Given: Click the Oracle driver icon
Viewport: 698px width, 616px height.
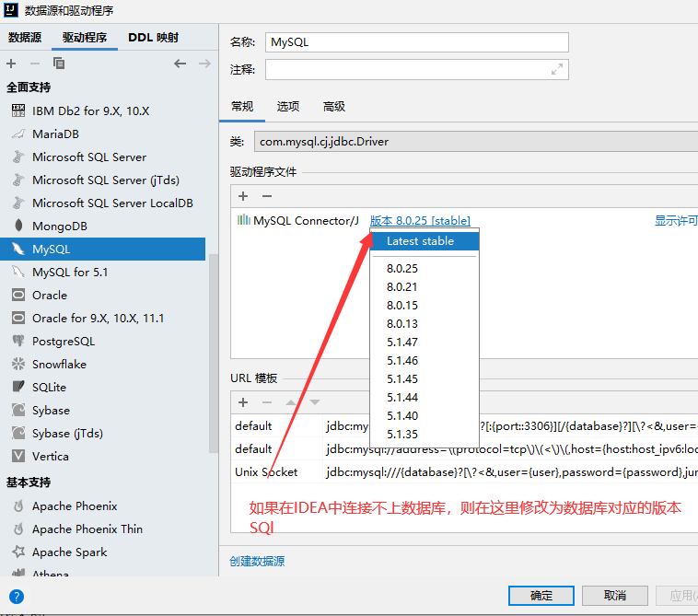Looking at the screenshot, I should coord(18,295).
